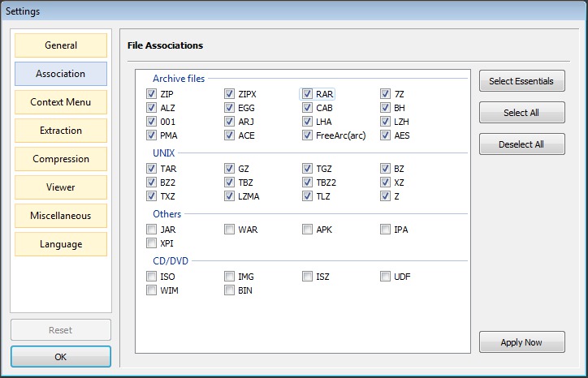Uncheck the LZH checkbox
This screenshot has height=378, width=588.
(x=385, y=122)
